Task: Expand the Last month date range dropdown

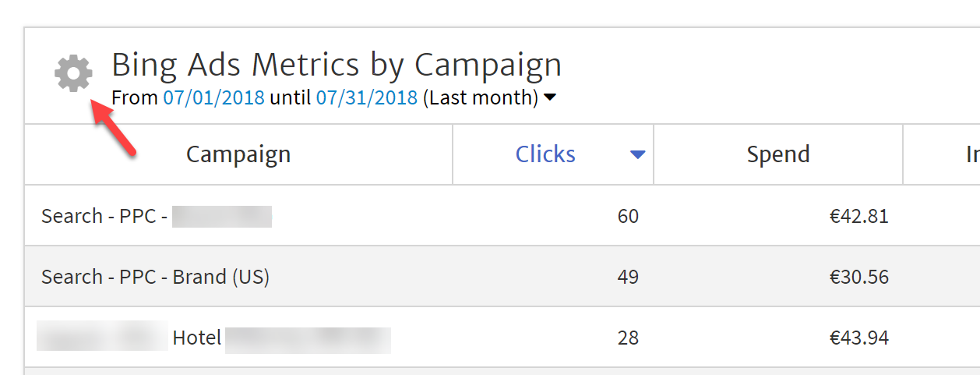Action: click(x=549, y=98)
